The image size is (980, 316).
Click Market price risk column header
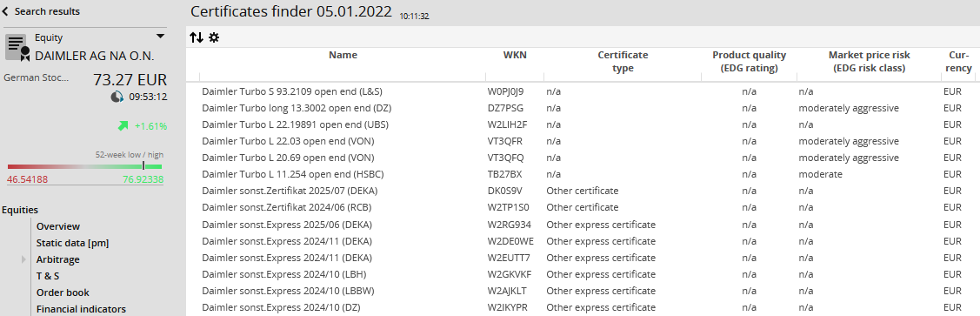(x=870, y=61)
